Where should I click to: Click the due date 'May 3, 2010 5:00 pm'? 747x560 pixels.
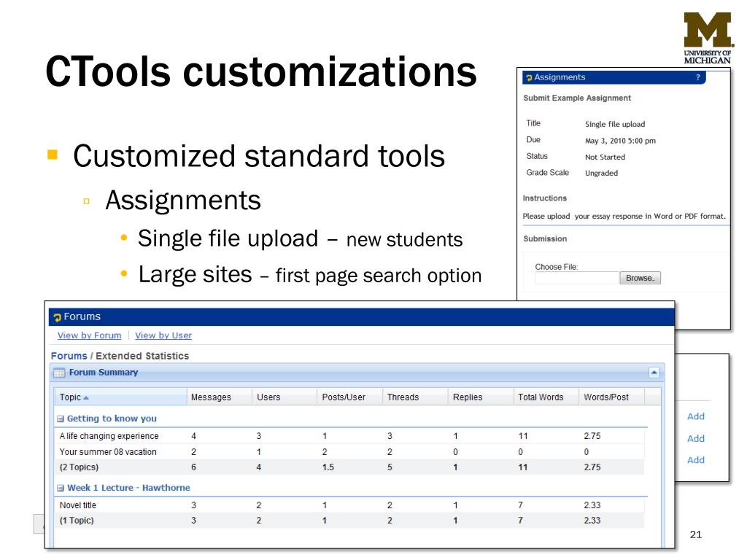tap(620, 141)
